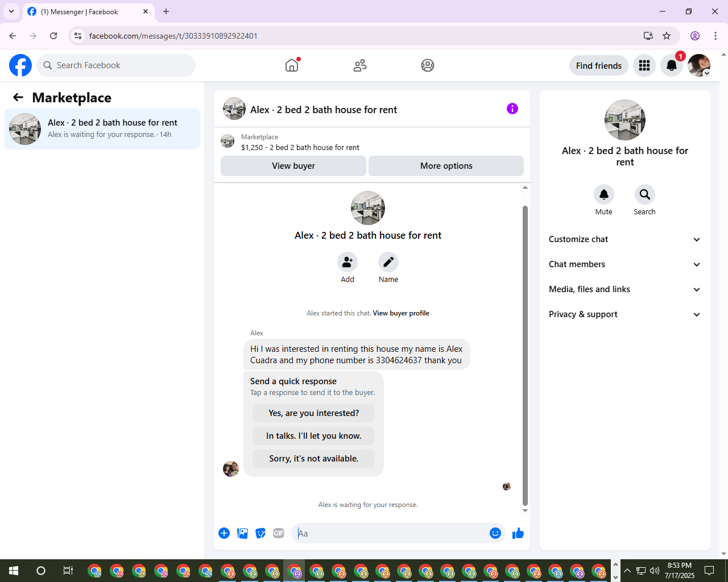
Task: Click the browser address bar URL
Action: [173, 36]
